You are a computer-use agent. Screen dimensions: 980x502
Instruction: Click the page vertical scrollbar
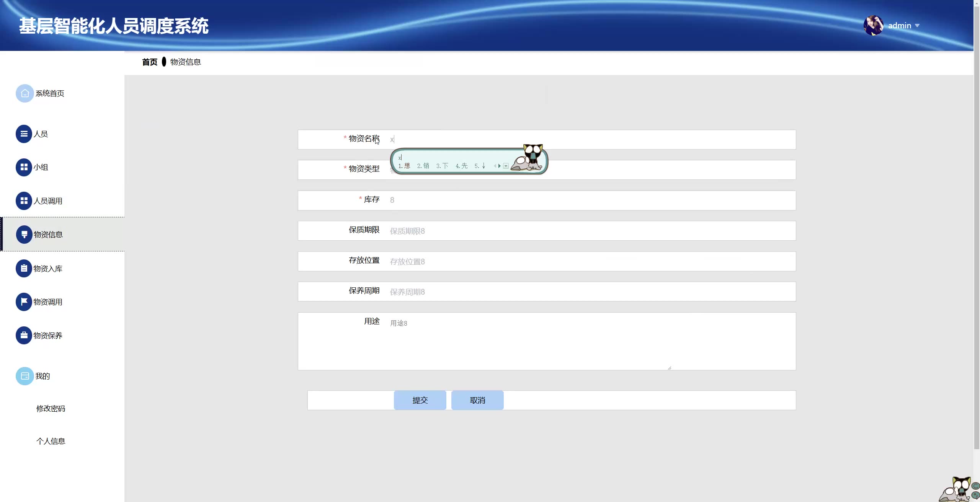coord(977,230)
